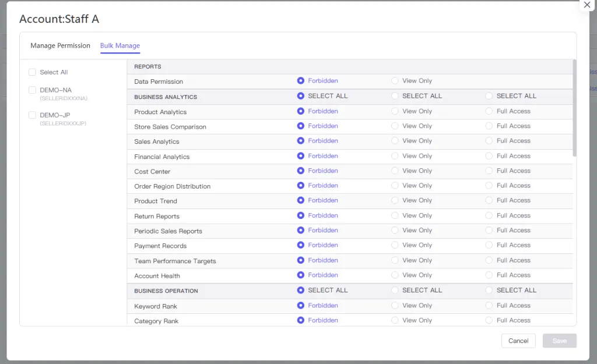This screenshot has width=597, height=364.
Task: Choose SELECT ALL Full Access for Business Analytics
Action: (x=489, y=96)
